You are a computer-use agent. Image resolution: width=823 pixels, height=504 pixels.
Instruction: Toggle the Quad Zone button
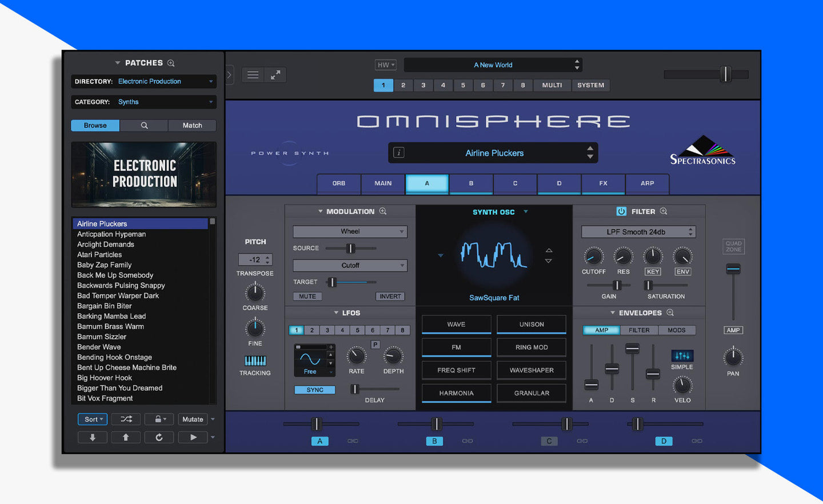click(x=734, y=246)
